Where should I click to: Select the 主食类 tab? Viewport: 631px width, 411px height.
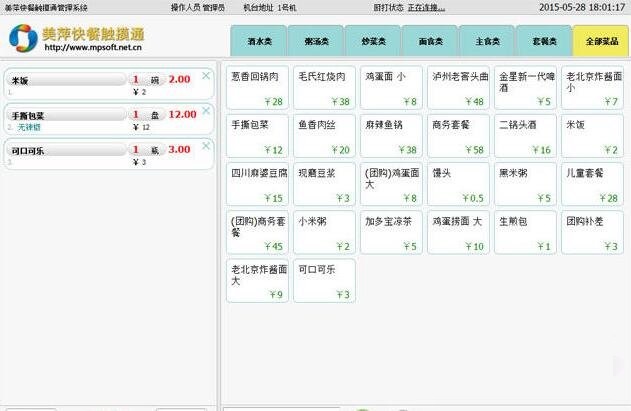click(487, 41)
